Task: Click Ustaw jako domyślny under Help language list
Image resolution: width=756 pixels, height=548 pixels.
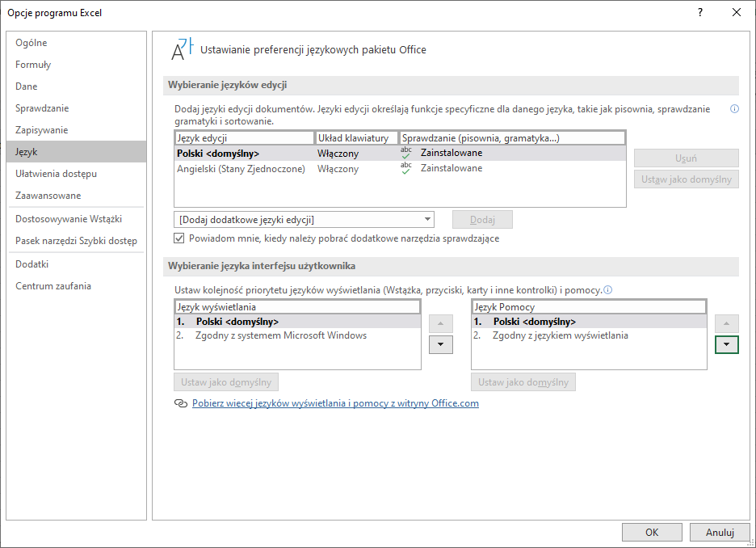Action: click(x=523, y=382)
